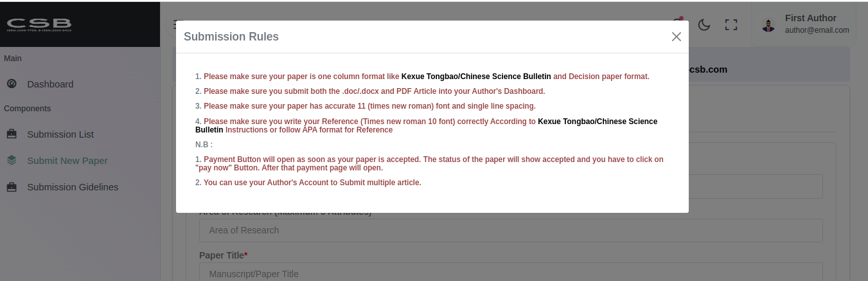Click the Submission Rules dialog title
This screenshot has width=868, height=281.
pyautogui.click(x=231, y=37)
